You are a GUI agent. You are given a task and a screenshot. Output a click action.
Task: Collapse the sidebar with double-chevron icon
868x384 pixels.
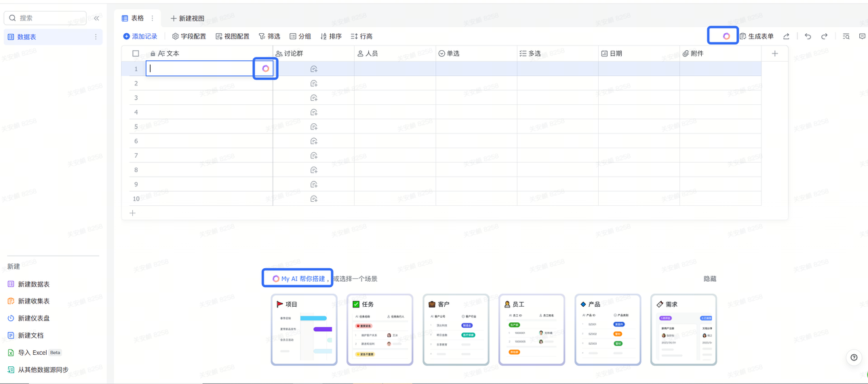click(96, 18)
